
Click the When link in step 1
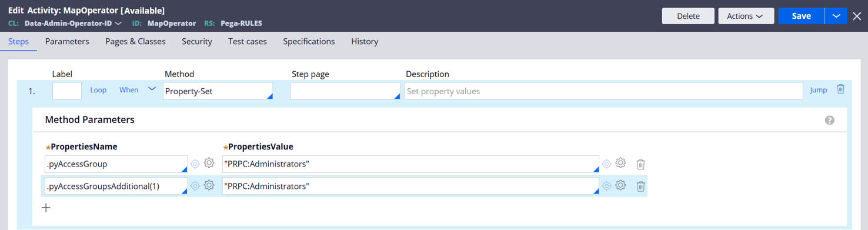[129, 90]
